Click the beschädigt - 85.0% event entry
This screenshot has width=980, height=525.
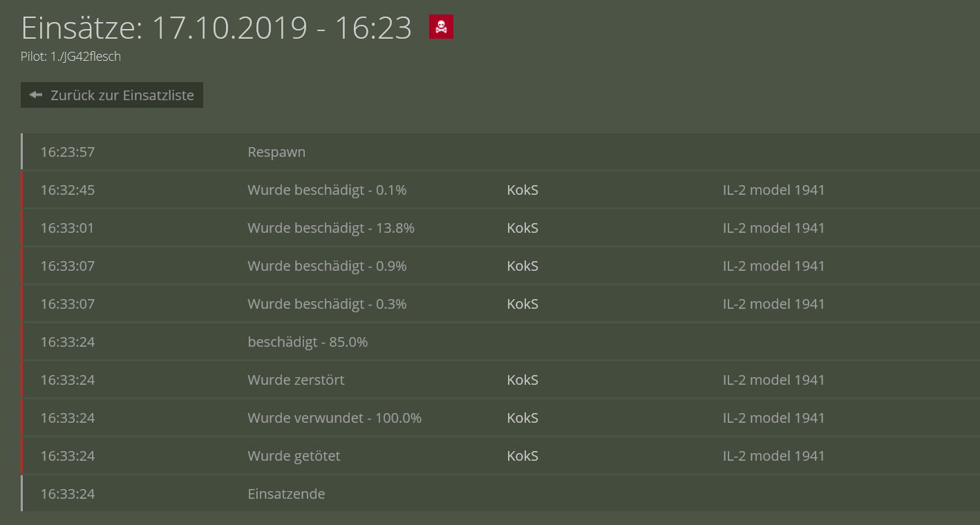tap(308, 342)
